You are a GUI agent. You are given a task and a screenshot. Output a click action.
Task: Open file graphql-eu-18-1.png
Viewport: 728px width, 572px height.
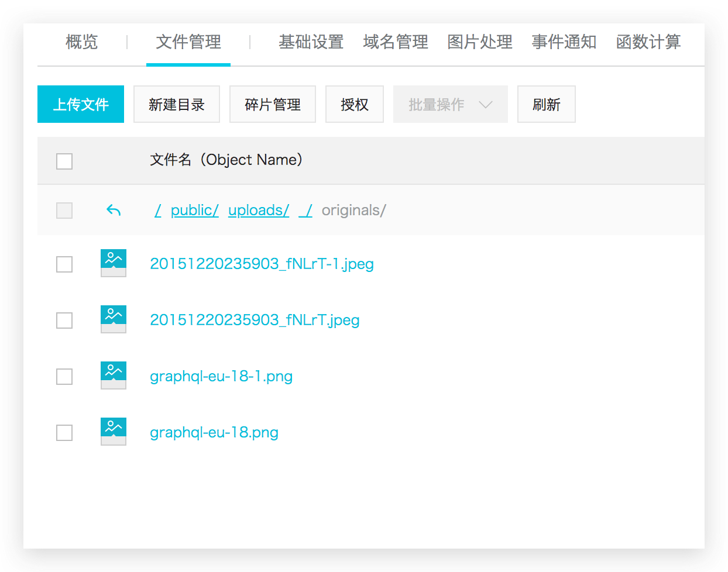221,376
